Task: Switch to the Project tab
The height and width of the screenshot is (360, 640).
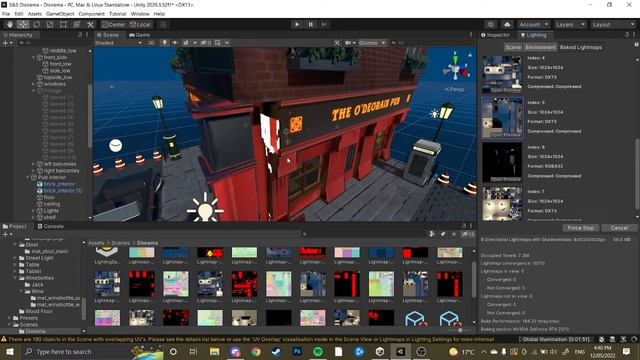Action: click(15, 226)
